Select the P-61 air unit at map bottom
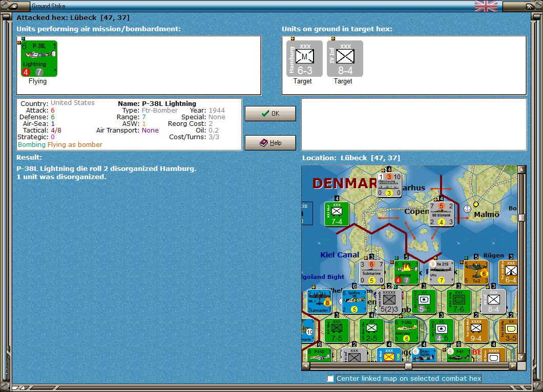The height and width of the screenshot is (392, 543). [x=459, y=355]
